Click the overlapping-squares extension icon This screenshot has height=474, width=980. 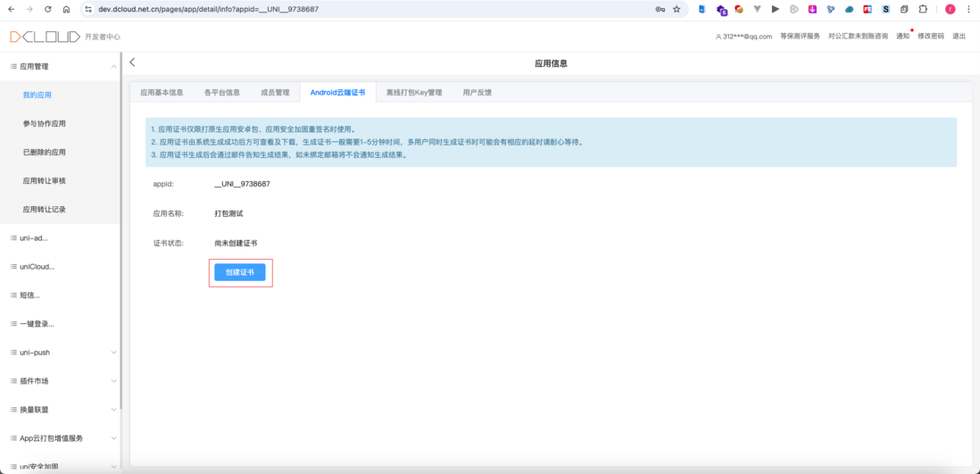(904, 10)
